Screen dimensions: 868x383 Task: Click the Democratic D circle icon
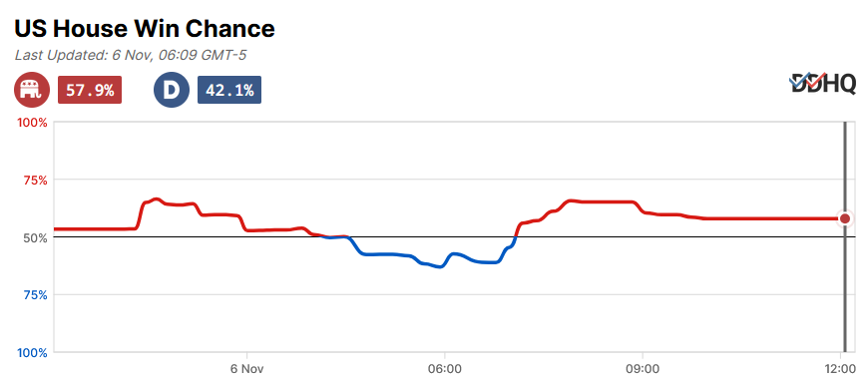169,90
